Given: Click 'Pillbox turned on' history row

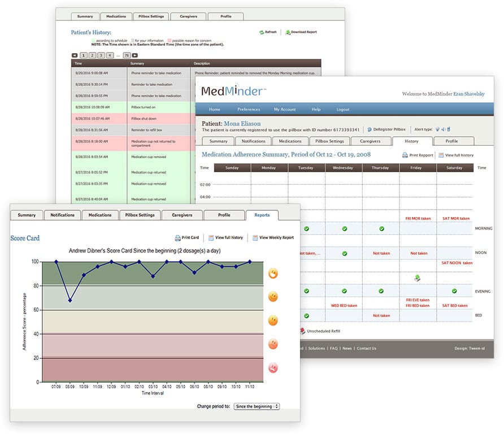Looking at the screenshot, I should [x=133, y=107].
